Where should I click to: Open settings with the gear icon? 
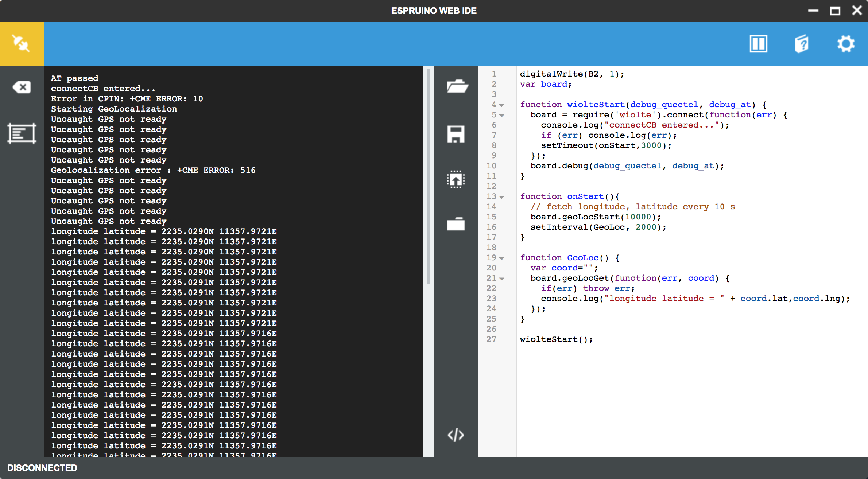[845, 44]
